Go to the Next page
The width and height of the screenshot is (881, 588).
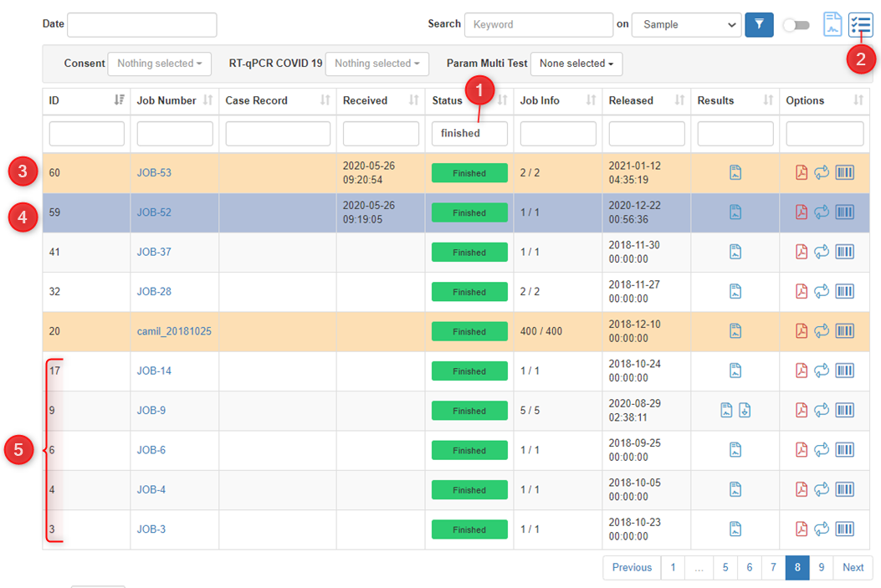[x=853, y=567]
